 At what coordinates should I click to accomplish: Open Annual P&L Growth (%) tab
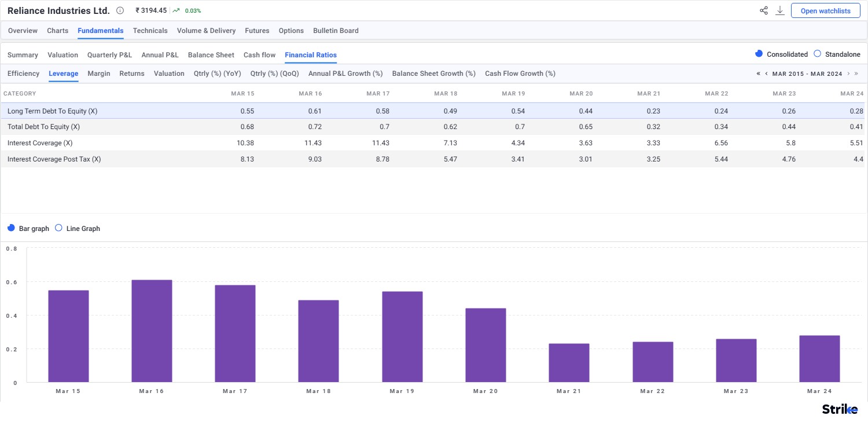point(345,74)
